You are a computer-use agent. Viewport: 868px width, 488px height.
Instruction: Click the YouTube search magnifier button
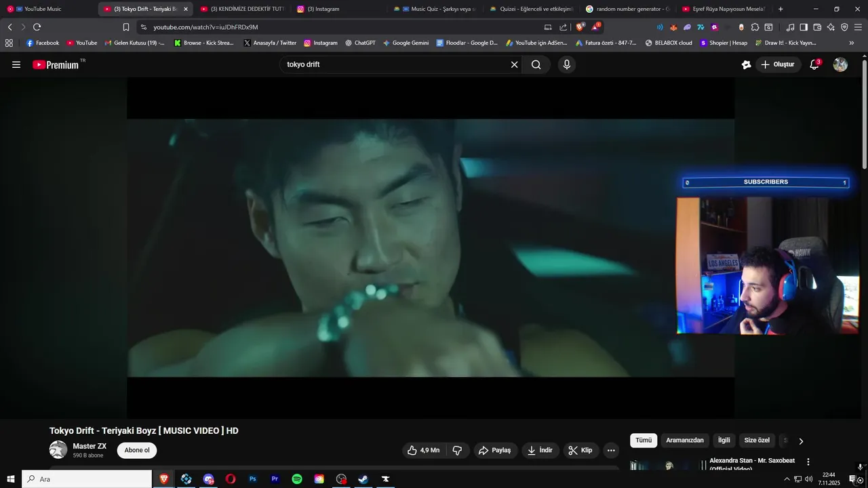point(536,64)
